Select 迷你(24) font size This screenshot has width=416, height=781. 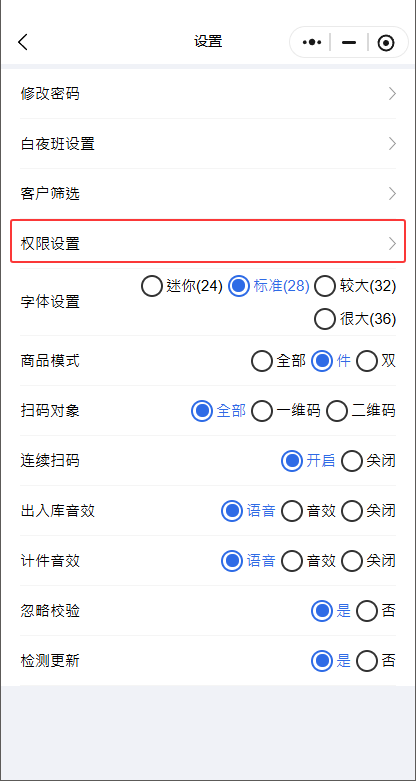pos(182,286)
